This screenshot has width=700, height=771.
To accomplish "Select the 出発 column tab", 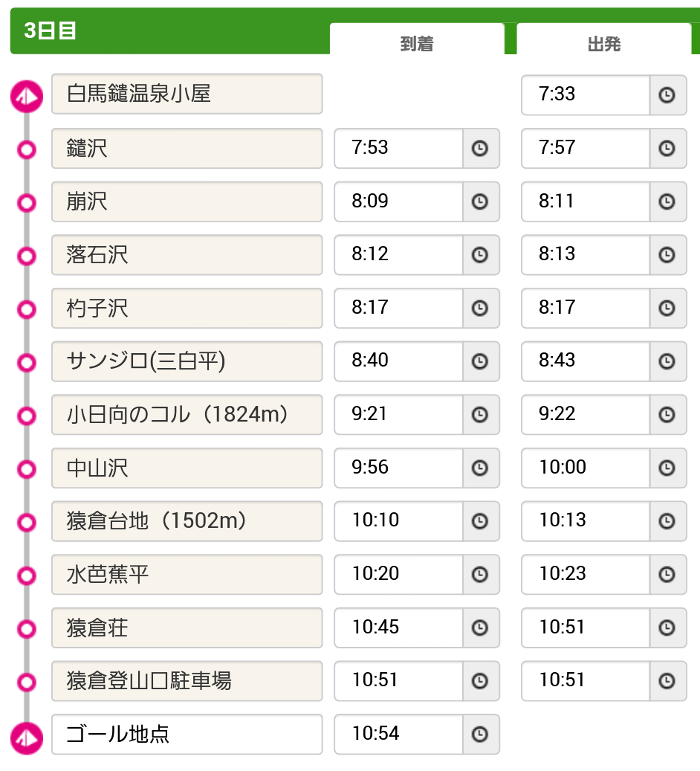I will 604,40.
